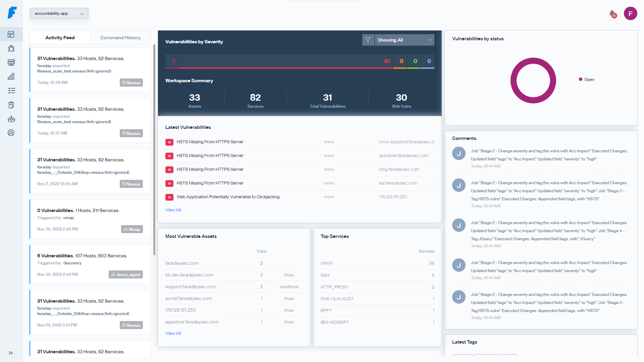Open the agents robot icon
This screenshot has width=644, height=362.
[11, 119]
